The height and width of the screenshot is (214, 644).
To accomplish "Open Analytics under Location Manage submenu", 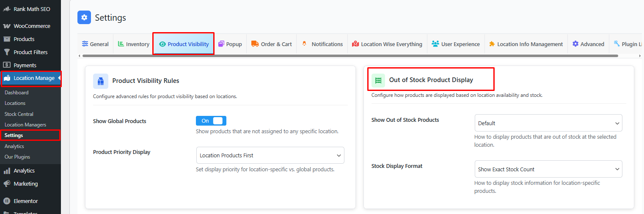I will coord(14,146).
